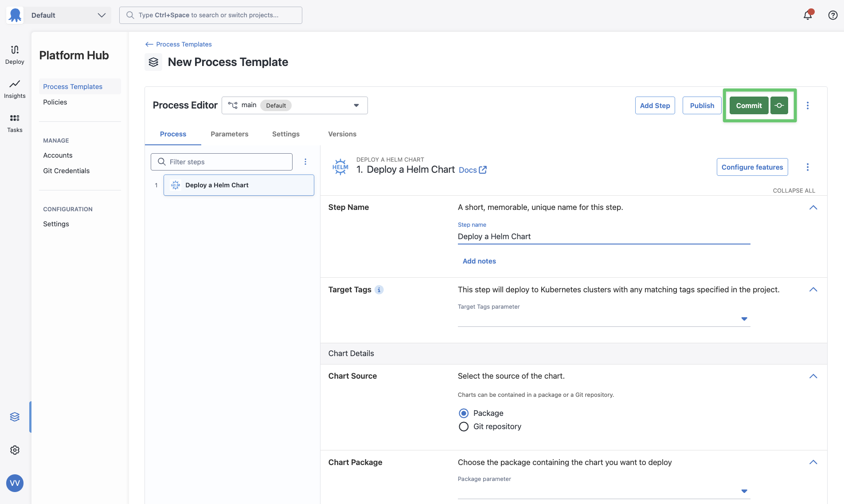This screenshot has height=504, width=844.
Task: Click the commit options icon beside Commit
Action: (x=779, y=105)
